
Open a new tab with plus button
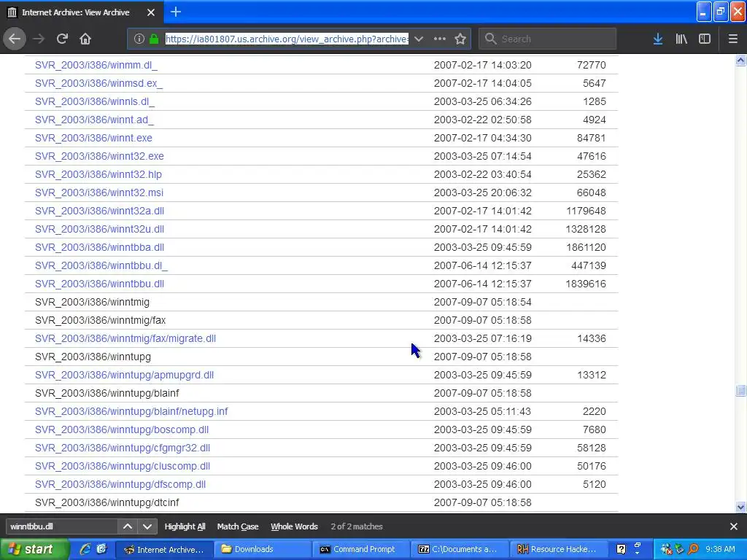click(x=175, y=12)
